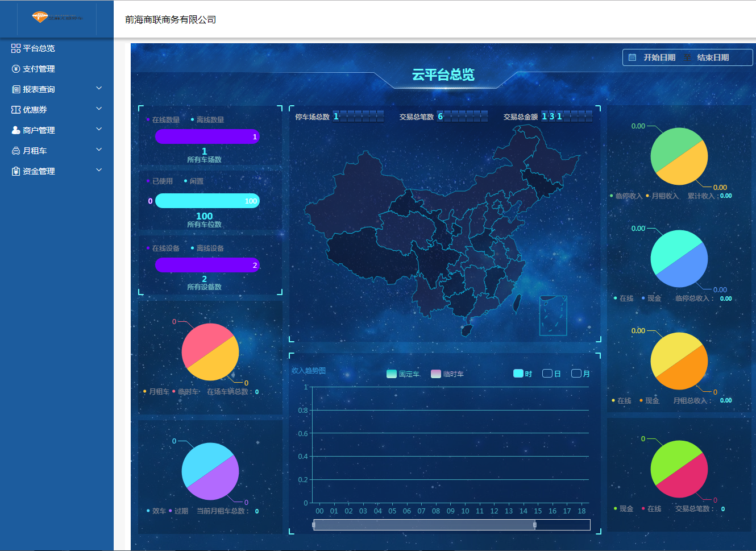This screenshot has width=756, height=551.
Task: Click the 临时车 legend color icon in trend chart
Action: [x=436, y=374]
